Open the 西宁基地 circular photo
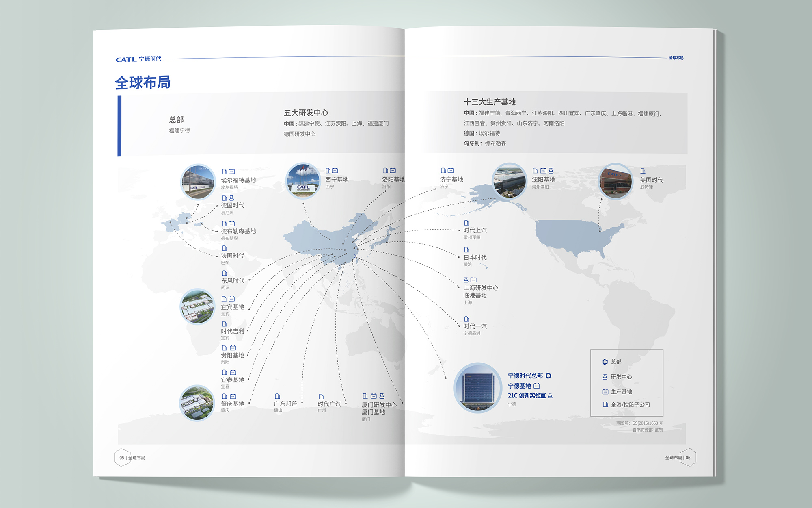The width and height of the screenshot is (812, 508). click(303, 180)
